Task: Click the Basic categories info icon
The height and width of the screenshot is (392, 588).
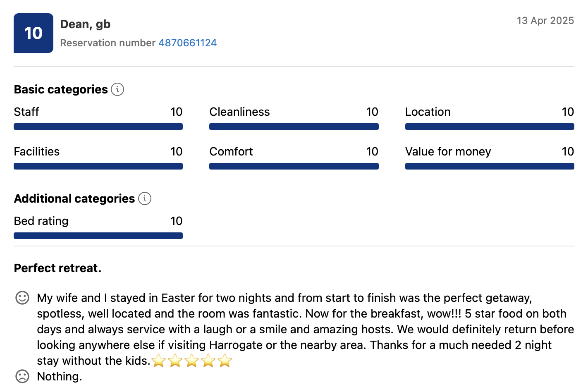Action: tap(117, 89)
